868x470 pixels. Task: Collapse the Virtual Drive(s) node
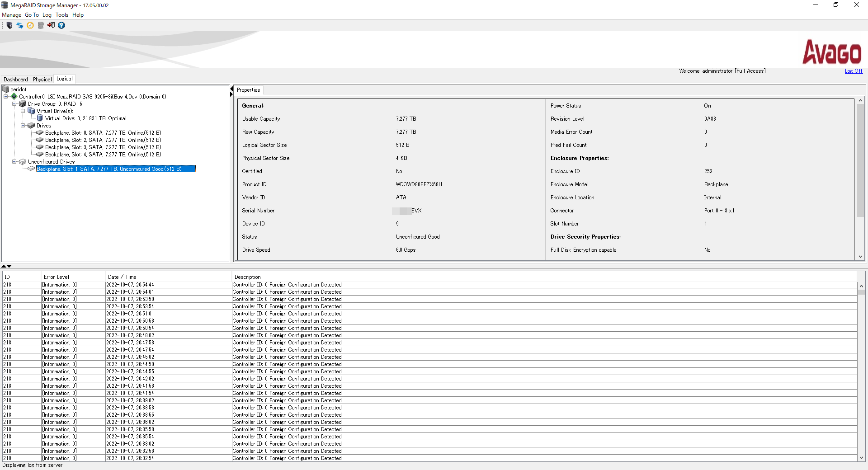[23, 111]
